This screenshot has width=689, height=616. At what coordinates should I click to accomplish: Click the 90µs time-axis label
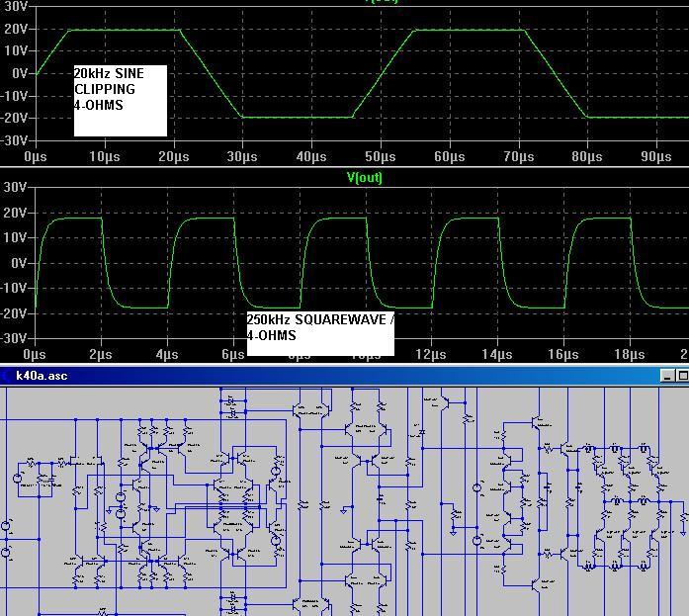tap(656, 157)
